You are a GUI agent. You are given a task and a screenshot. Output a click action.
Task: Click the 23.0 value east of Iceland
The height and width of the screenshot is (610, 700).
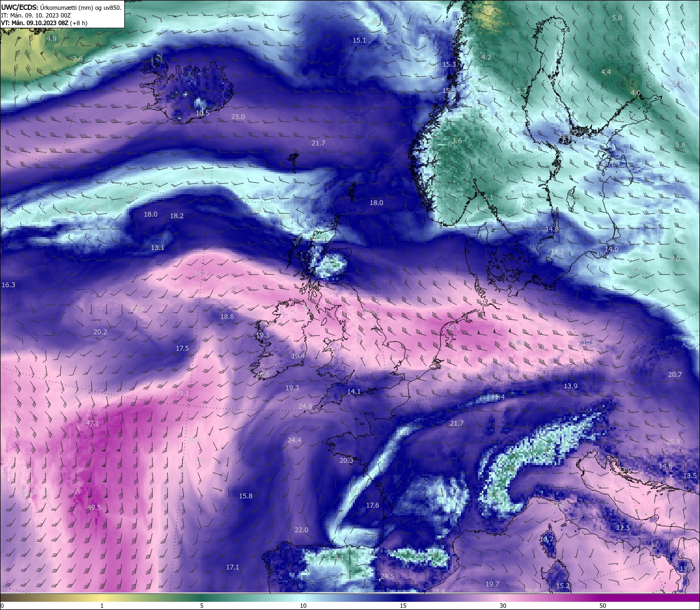pyautogui.click(x=238, y=117)
